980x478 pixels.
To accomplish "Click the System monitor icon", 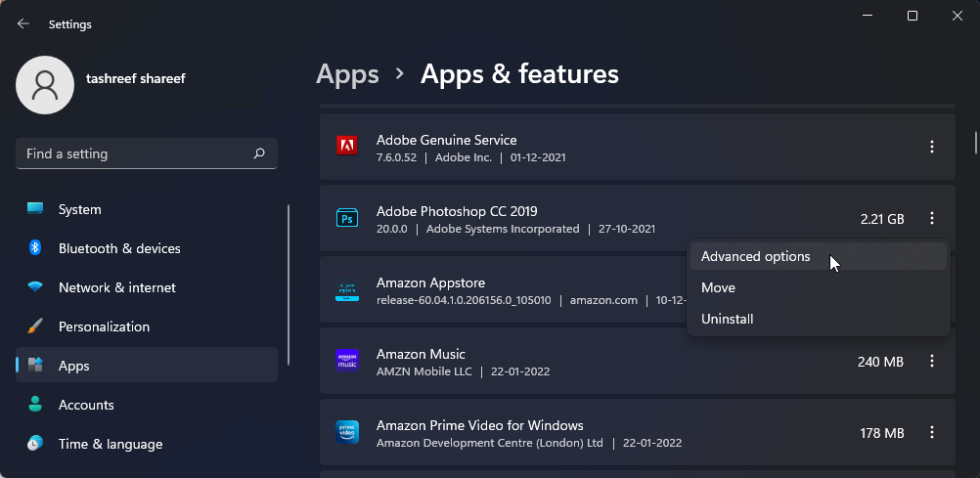I will [35, 208].
